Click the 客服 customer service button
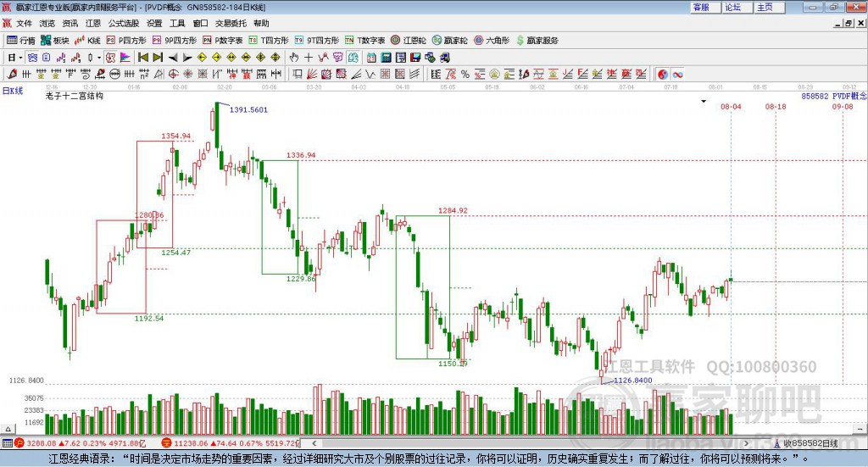 click(x=704, y=7)
